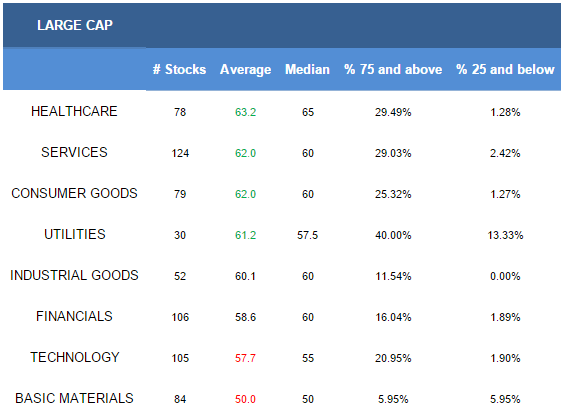Click the % 75 and above header
The height and width of the screenshot is (418, 566).
(x=393, y=69)
